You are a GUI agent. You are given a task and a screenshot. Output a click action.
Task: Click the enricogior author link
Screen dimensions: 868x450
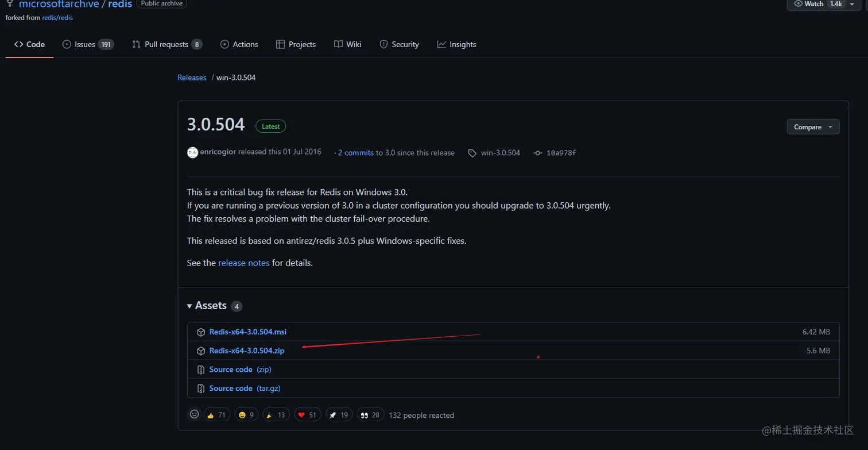click(218, 152)
